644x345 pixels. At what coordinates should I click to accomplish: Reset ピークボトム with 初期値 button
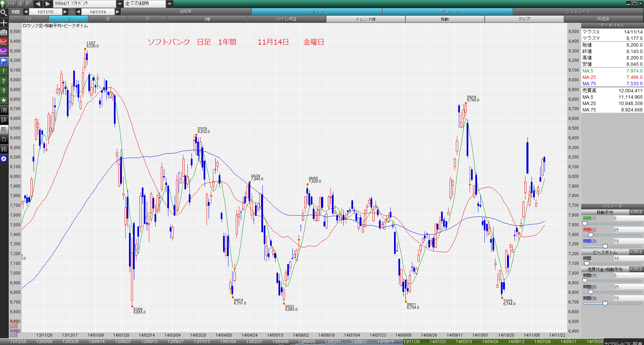[636, 252]
